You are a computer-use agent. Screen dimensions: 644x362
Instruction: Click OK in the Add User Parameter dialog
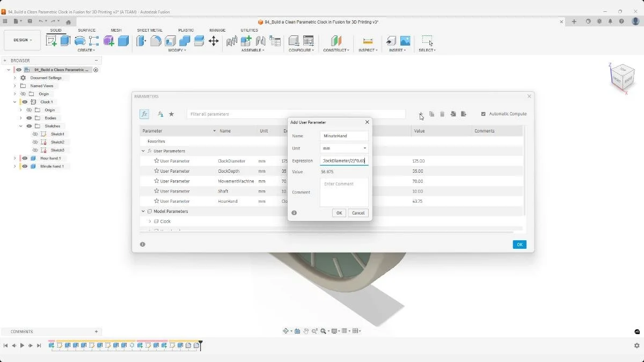[339, 213]
